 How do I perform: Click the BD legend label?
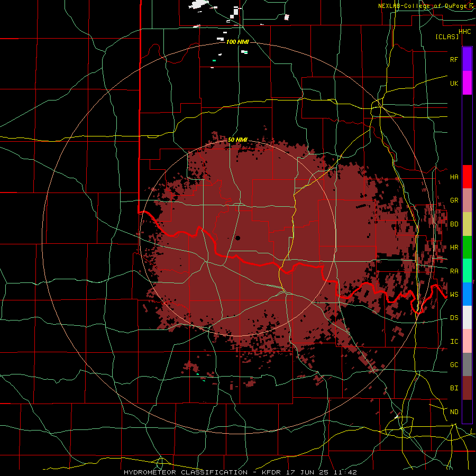pyautogui.click(x=454, y=224)
